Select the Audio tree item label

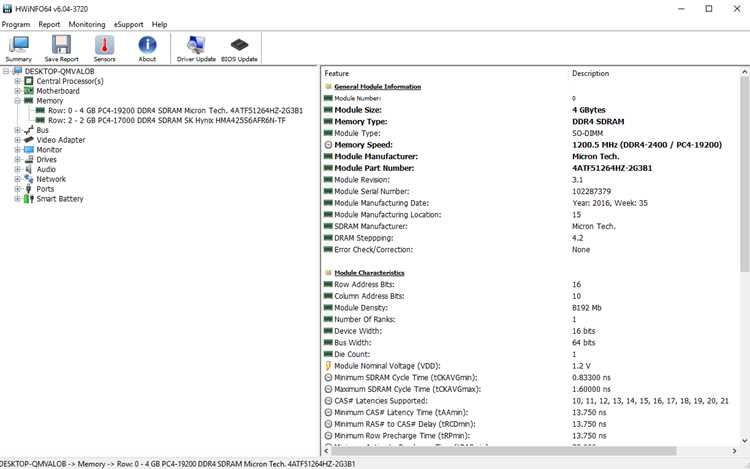click(46, 169)
